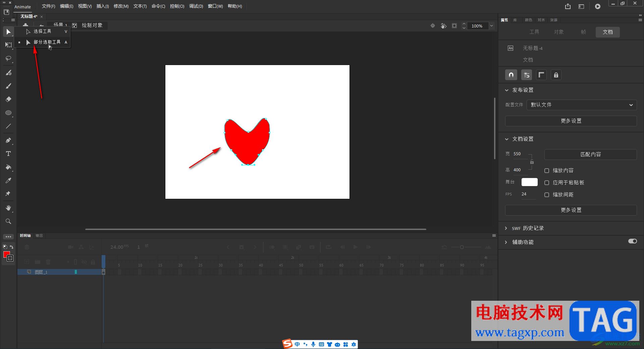
Task: Open the white stage color swatch
Action: tap(530, 182)
